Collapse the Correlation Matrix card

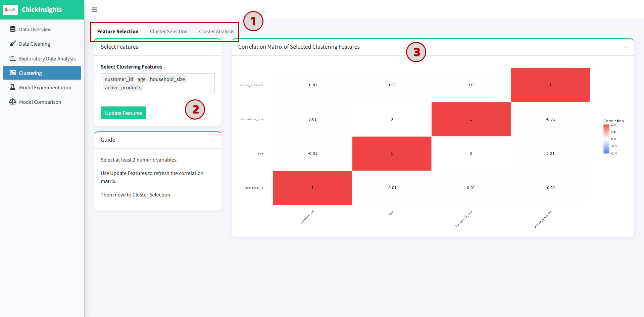(x=626, y=48)
